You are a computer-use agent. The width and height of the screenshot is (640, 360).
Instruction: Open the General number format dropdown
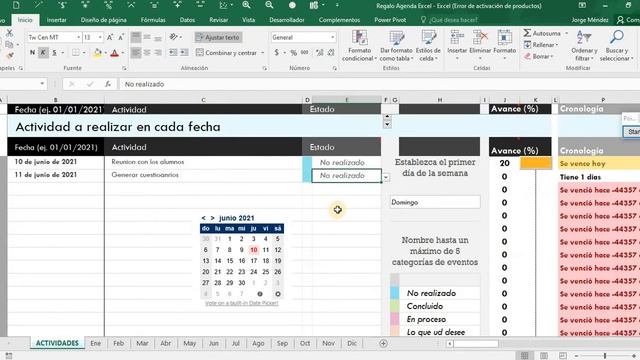pos(333,37)
